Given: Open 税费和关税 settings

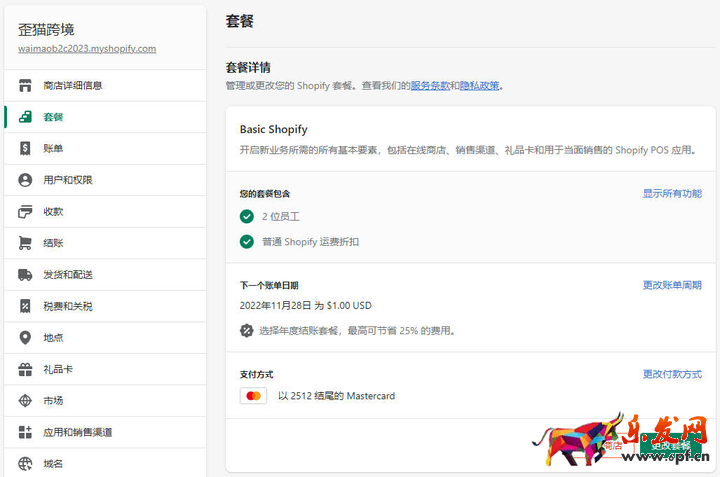Looking at the screenshot, I should click(x=105, y=306).
